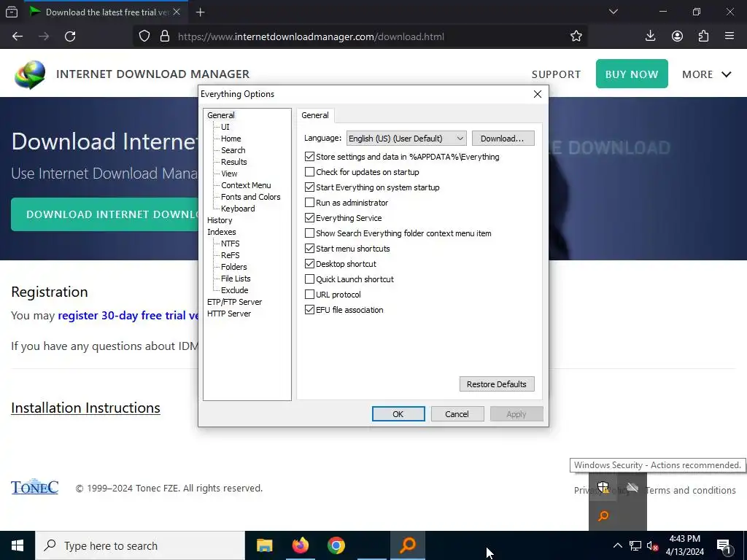The height and width of the screenshot is (560, 747).
Task: Enable Run as administrator checkbox
Action: 309,203
